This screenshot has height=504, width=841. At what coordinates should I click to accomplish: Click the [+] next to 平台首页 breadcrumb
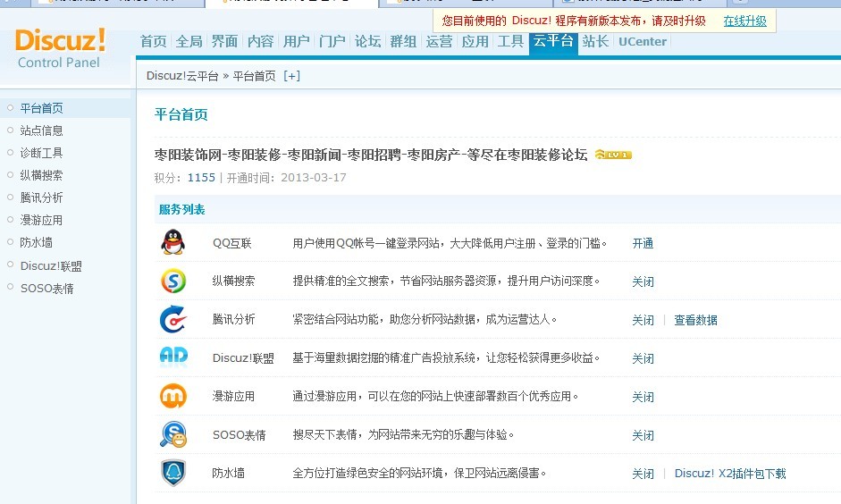click(x=291, y=76)
